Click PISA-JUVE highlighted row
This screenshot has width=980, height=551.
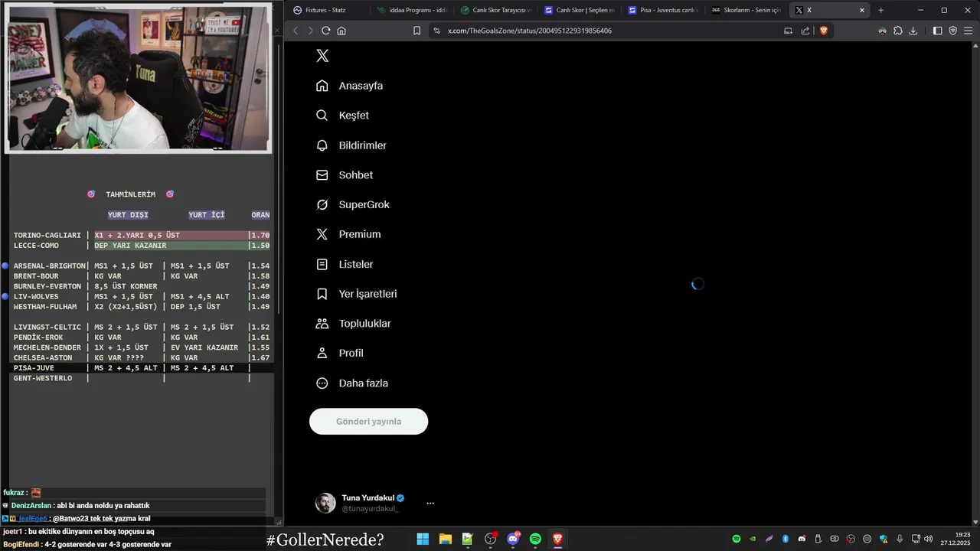pyautogui.click(x=142, y=368)
